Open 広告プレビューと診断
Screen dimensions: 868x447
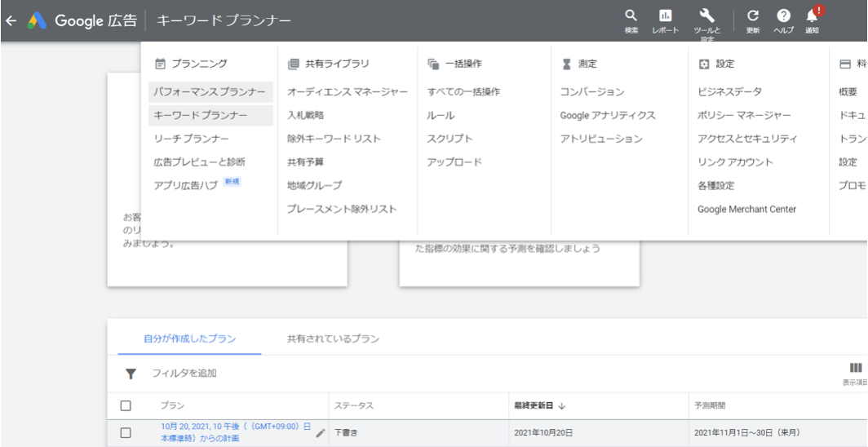click(199, 162)
